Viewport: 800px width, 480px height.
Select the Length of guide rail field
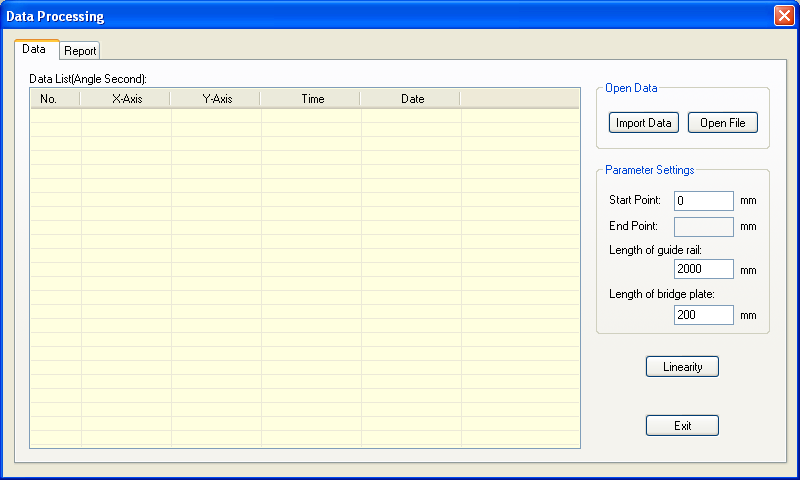703,270
